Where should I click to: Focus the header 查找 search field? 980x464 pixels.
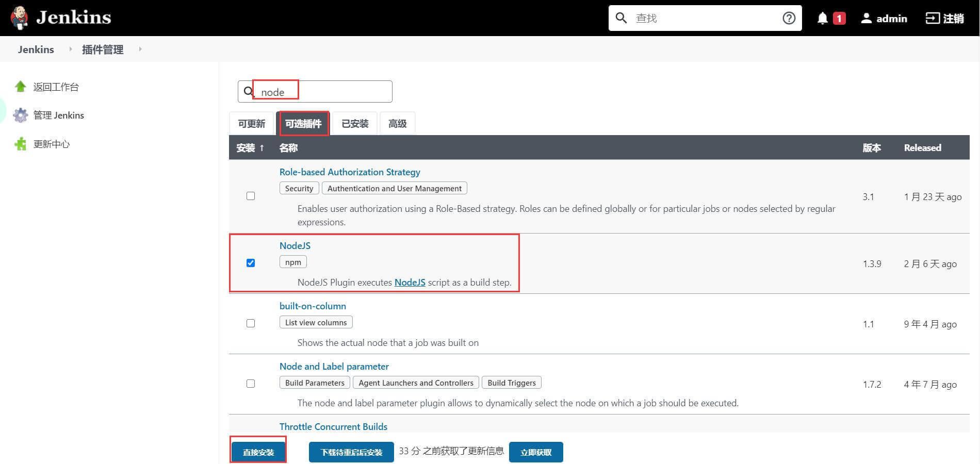705,18
